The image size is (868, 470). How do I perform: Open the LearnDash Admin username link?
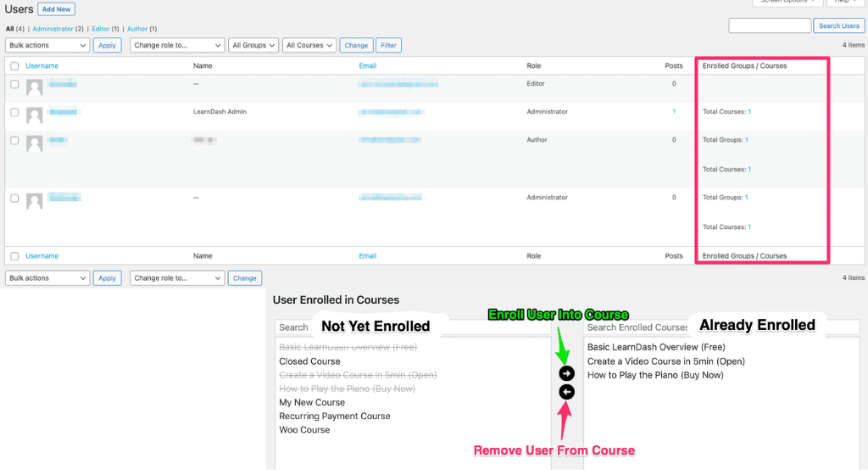tap(63, 112)
